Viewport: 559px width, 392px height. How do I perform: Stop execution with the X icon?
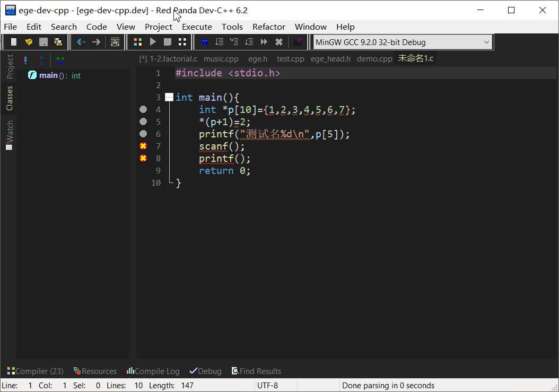pos(279,42)
